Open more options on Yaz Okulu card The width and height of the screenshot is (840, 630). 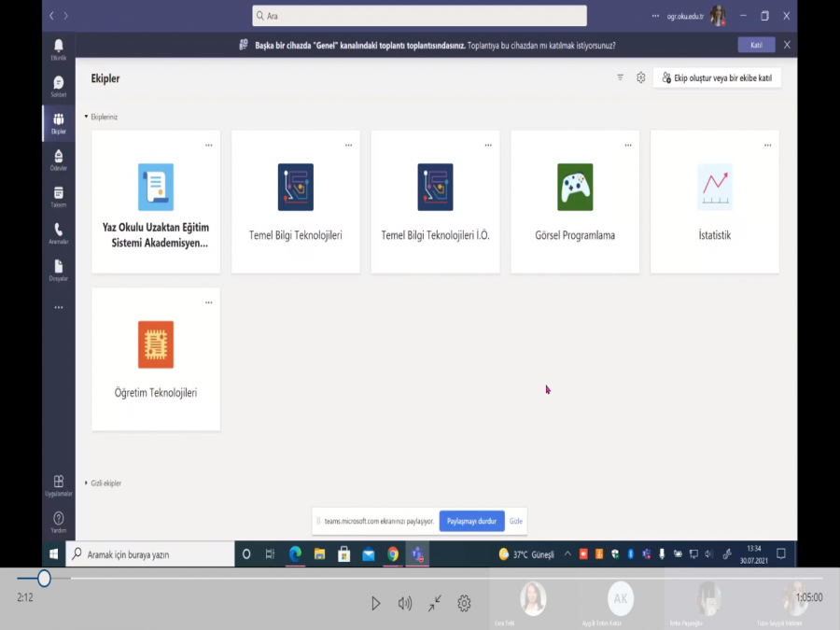pyautogui.click(x=208, y=146)
